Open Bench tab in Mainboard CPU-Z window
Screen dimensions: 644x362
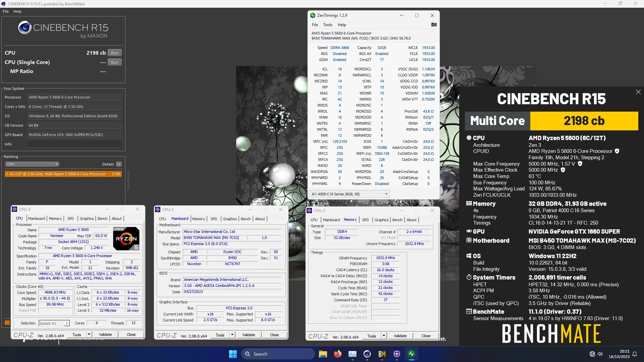coord(246,219)
